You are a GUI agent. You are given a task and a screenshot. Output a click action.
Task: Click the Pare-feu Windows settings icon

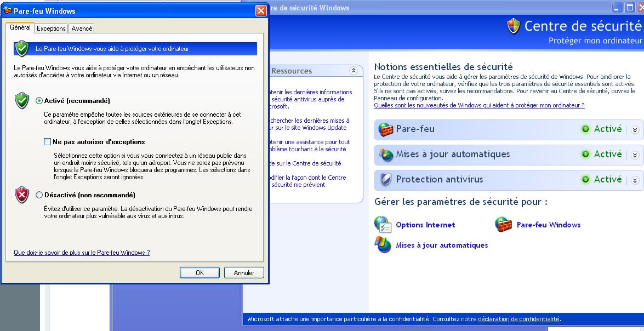(x=505, y=224)
